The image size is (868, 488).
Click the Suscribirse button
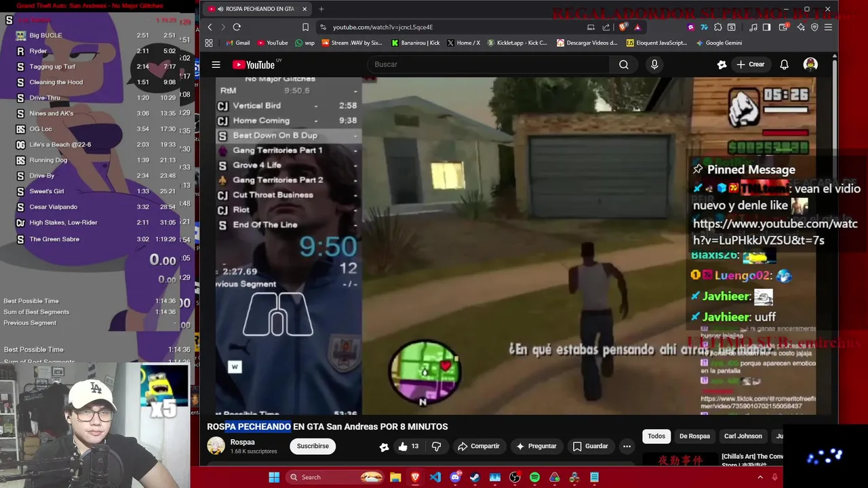[313, 446]
